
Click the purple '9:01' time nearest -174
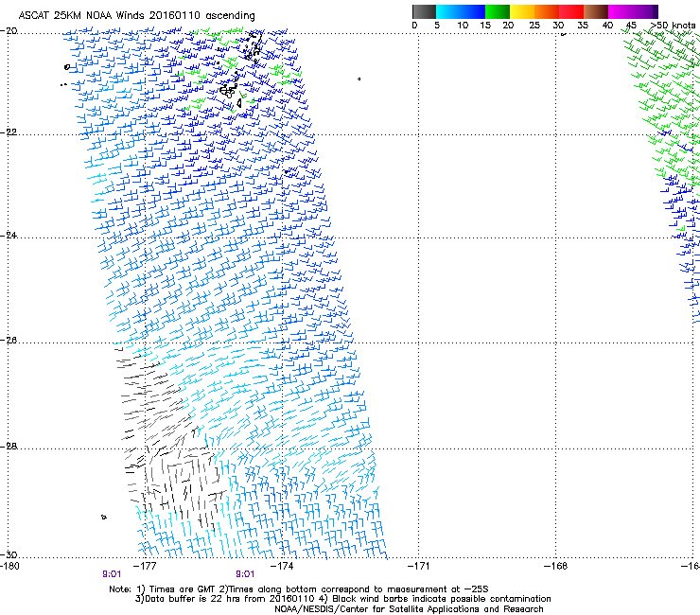tap(245, 574)
